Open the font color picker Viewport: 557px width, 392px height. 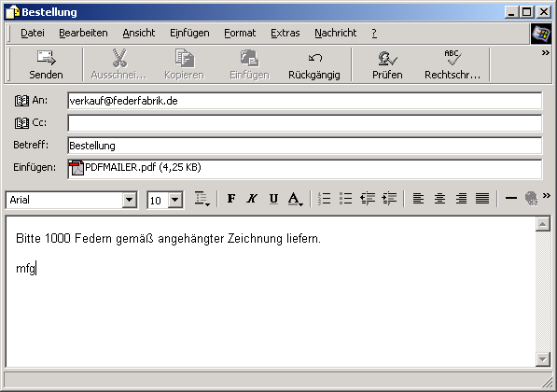click(x=295, y=198)
